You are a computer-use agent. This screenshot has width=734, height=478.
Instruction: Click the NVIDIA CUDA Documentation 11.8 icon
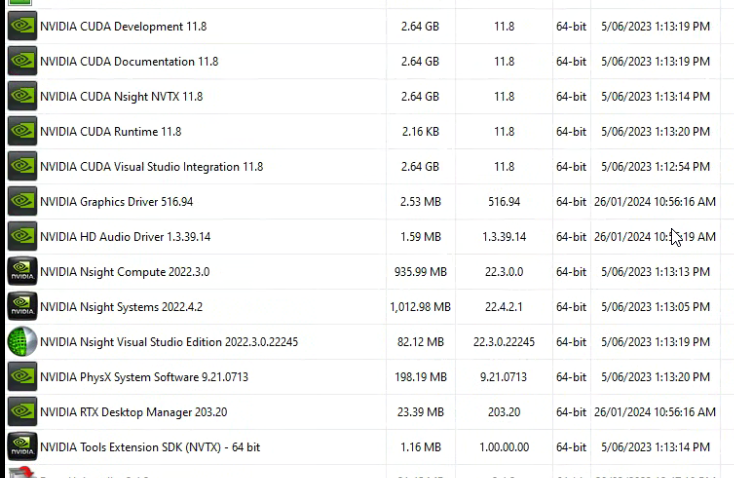point(22,61)
